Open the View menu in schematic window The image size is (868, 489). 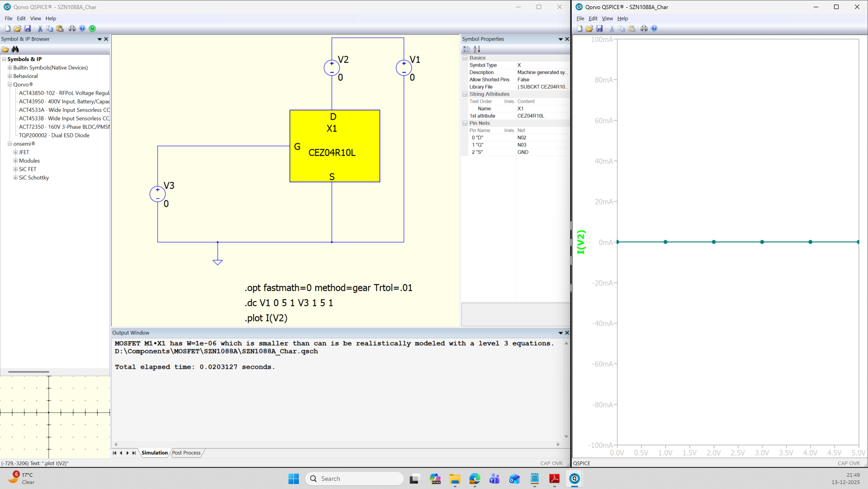[x=35, y=19]
